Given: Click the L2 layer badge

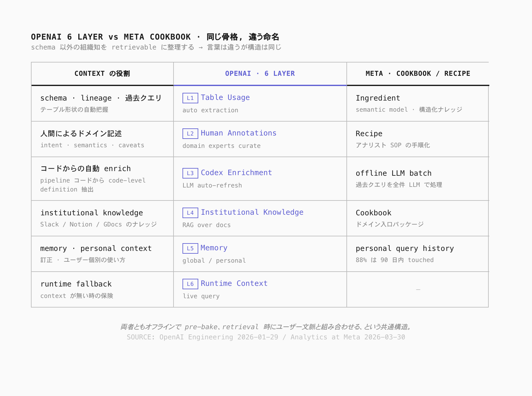Looking at the screenshot, I should click(190, 134).
